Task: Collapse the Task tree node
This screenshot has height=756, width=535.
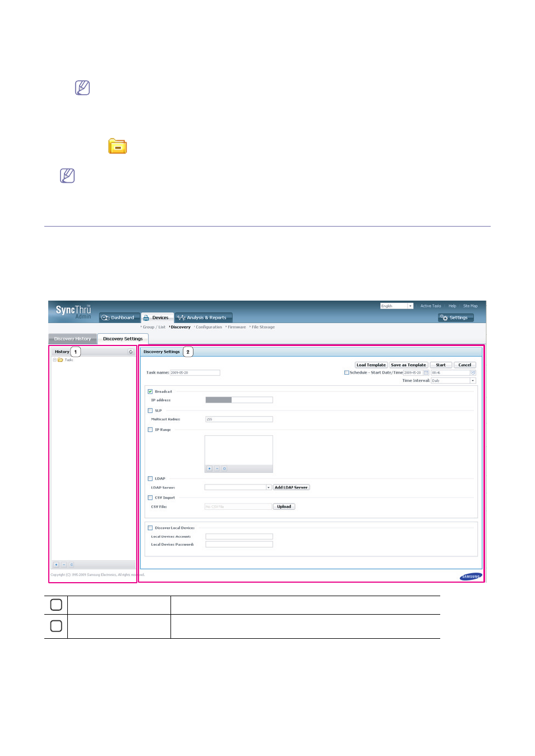Action: 54,360
